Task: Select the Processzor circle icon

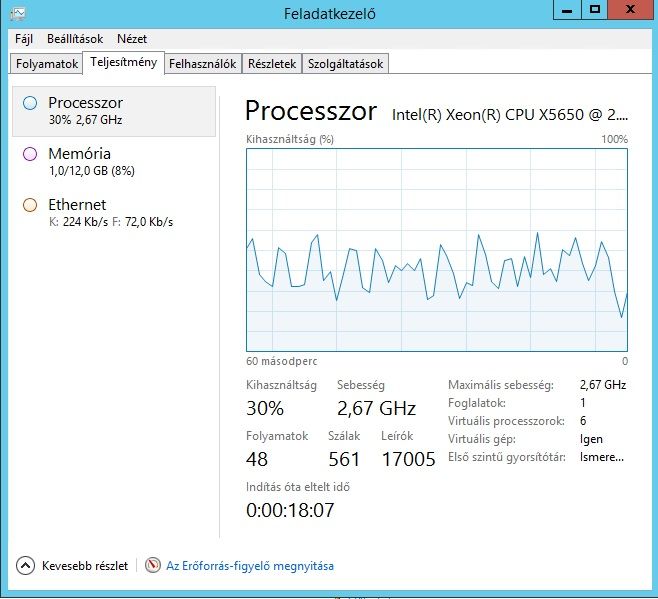Action: coord(30,102)
